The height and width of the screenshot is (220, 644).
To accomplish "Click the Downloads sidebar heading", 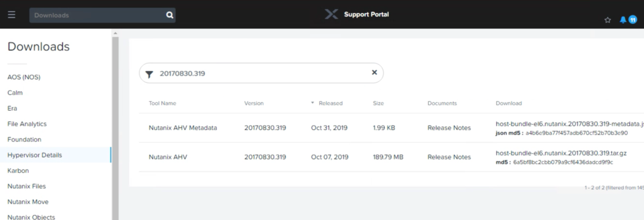I will 39,47.
